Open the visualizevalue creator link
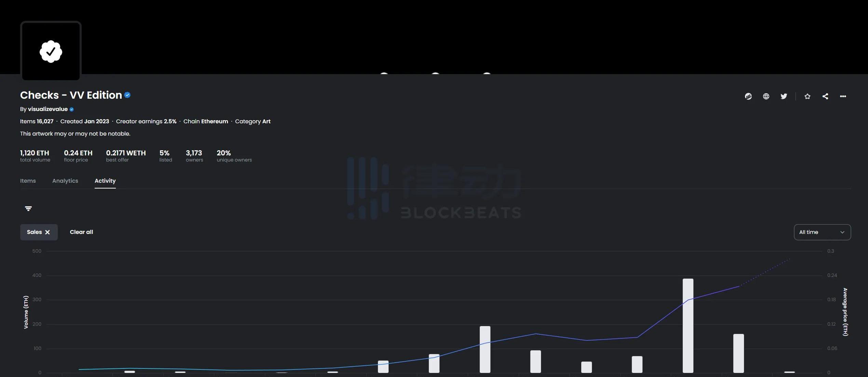 tap(48, 109)
